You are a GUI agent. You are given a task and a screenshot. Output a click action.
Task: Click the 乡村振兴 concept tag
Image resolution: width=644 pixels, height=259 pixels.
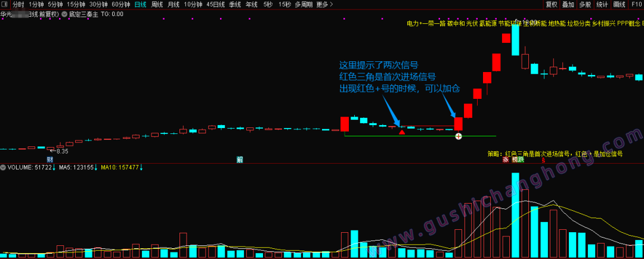603,24
